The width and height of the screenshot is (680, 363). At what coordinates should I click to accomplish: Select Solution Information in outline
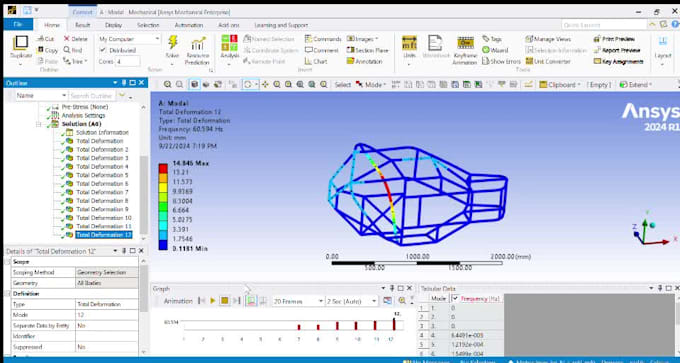click(102, 133)
